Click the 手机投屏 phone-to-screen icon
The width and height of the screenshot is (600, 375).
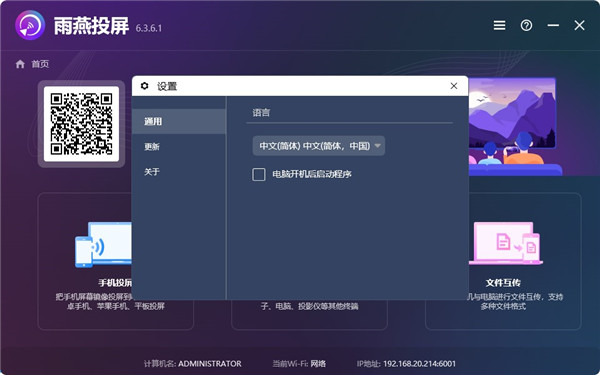[103, 245]
